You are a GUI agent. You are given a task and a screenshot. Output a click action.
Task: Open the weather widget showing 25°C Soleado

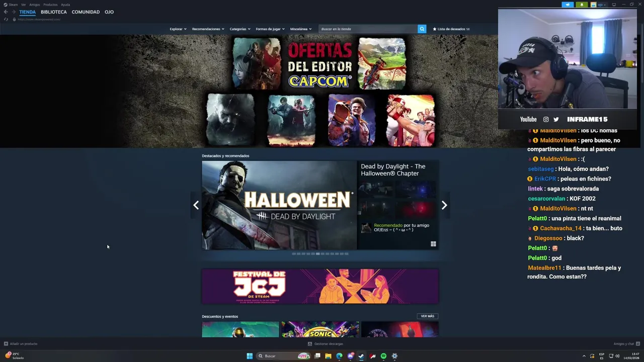[15, 355]
